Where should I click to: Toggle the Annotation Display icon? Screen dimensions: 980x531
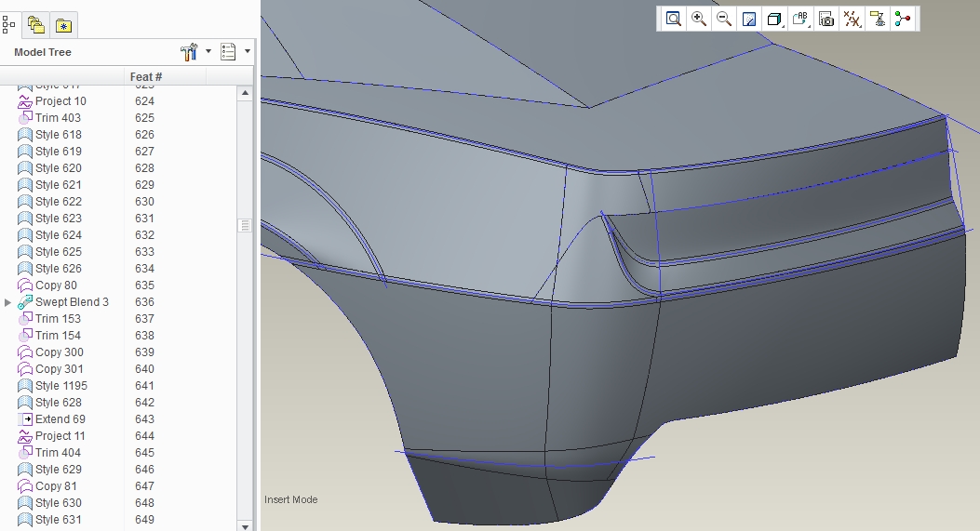click(x=878, y=19)
